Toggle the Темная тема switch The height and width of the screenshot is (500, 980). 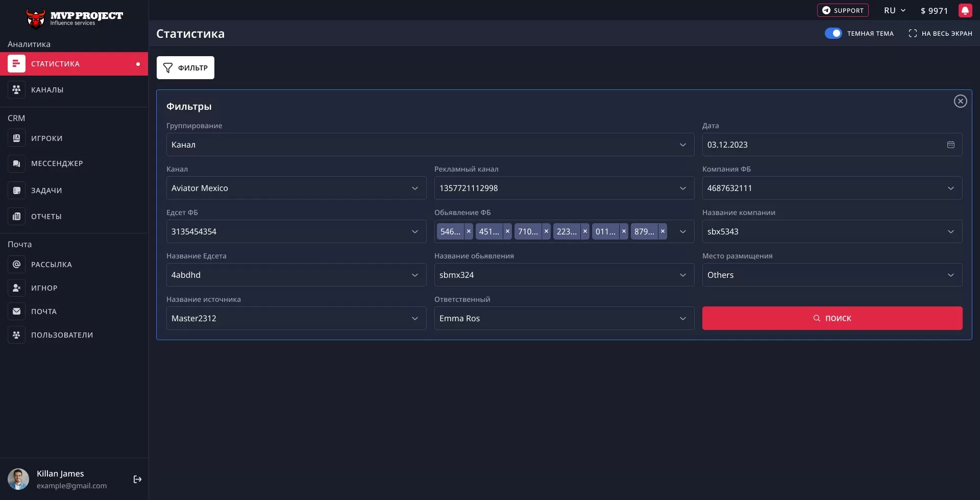point(833,33)
